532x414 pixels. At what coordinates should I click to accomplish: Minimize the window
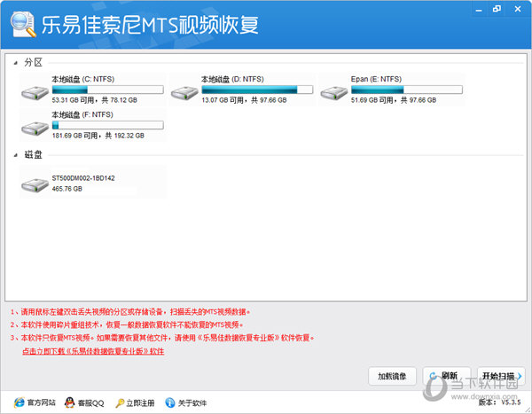click(479, 10)
